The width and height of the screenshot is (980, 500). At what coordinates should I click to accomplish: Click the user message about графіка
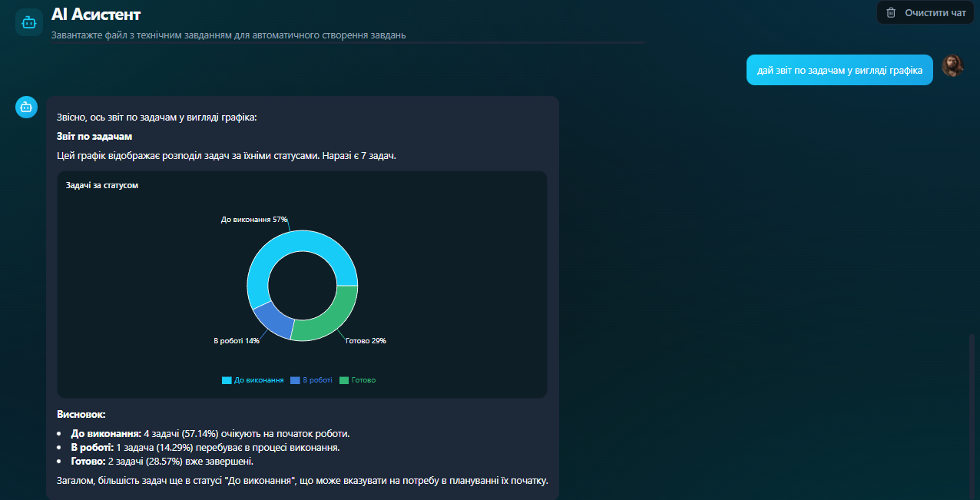tap(839, 70)
